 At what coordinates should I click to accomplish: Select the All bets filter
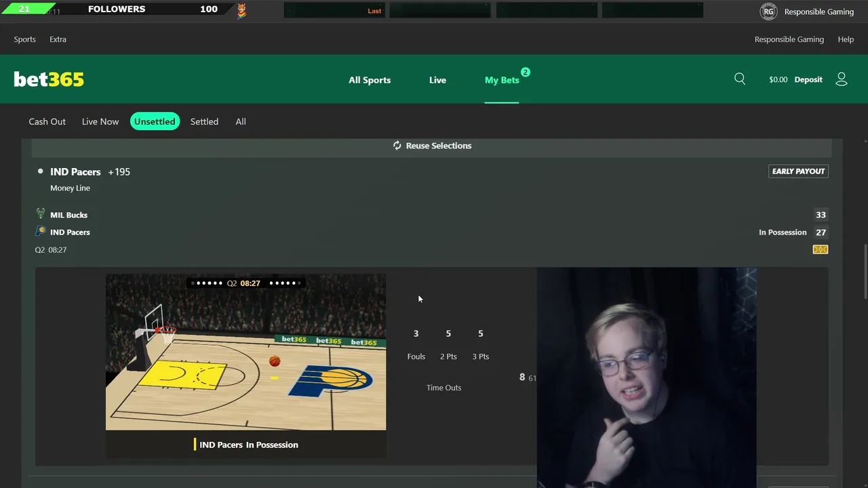coord(241,121)
